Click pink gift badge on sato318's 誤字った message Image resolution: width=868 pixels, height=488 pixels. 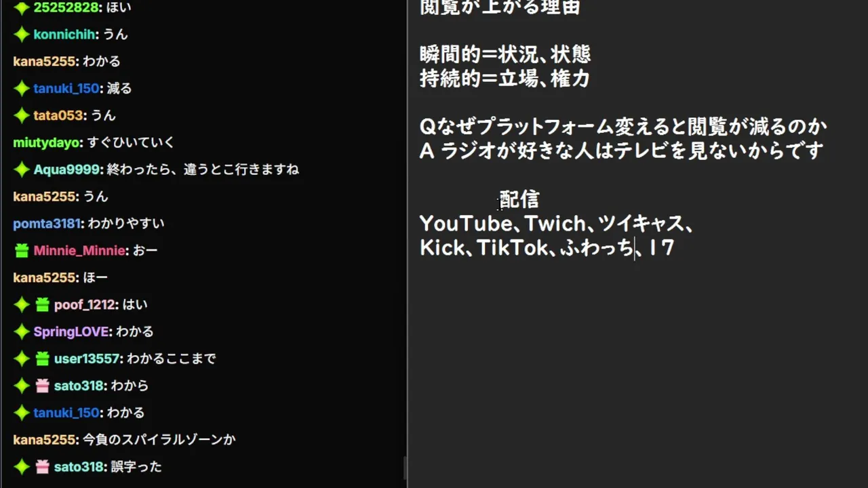pos(42,467)
